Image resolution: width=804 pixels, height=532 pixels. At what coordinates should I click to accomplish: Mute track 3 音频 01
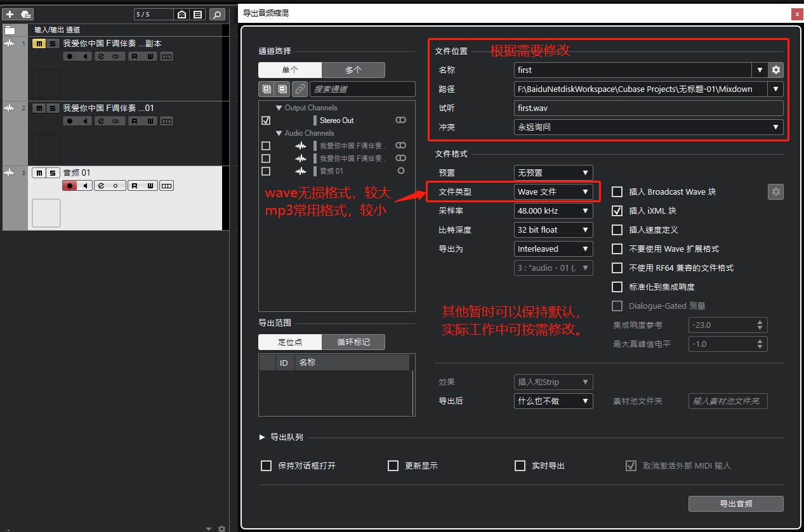point(39,173)
